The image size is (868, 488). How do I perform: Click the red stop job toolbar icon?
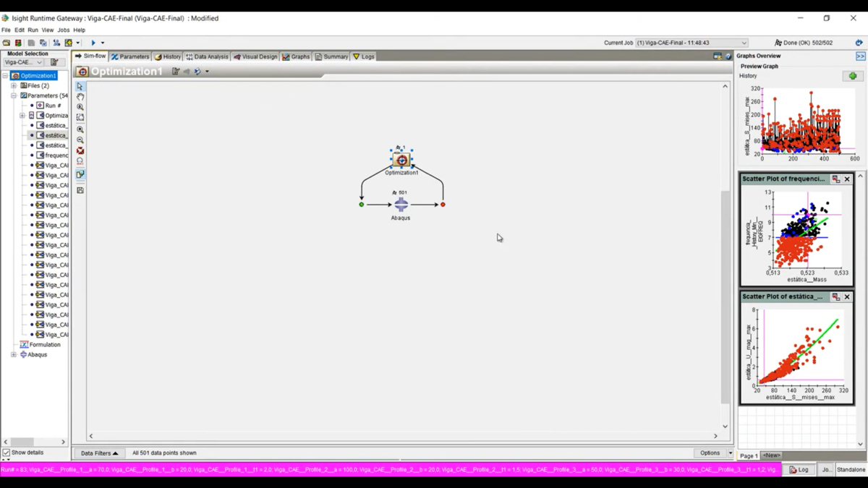coord(18,43)
